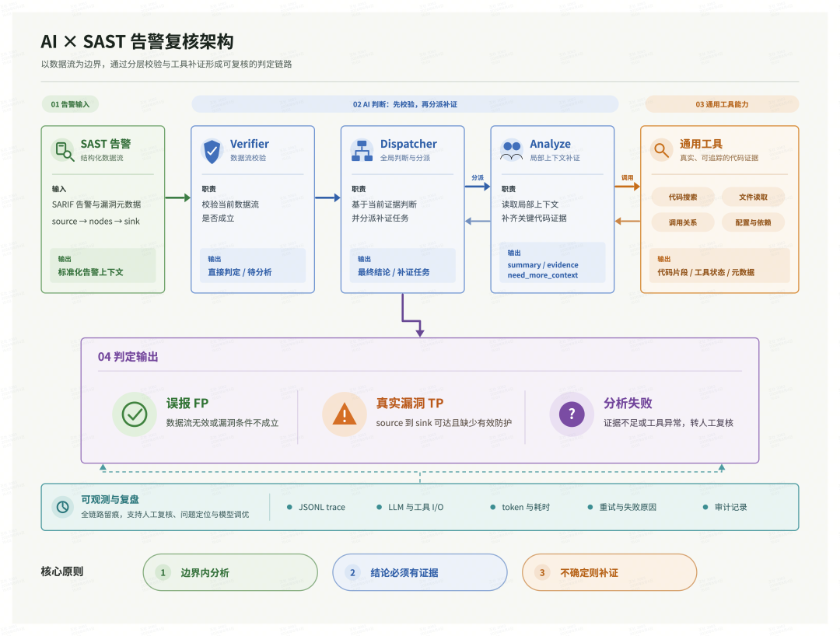
Task: Click source 到 sink 可达且缺少有效防护 description
Action: (443, 423)
